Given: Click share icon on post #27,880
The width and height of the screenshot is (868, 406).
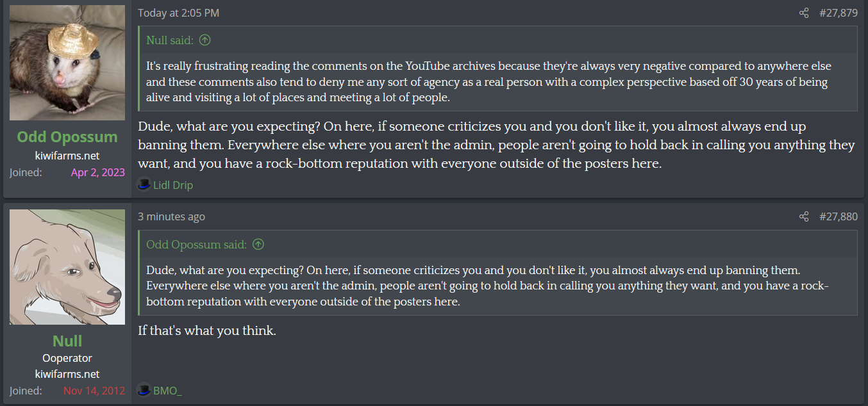Looking at the screenshot, I should pos(804,216).
